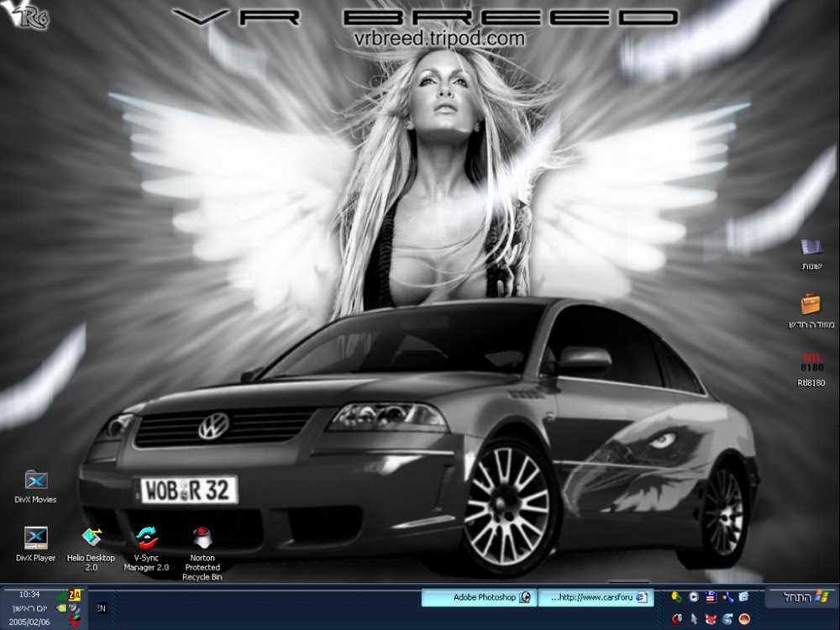Click the Hebrew weekday text under the clock
This screenshot has height=630, width=840.
point(30,608)
